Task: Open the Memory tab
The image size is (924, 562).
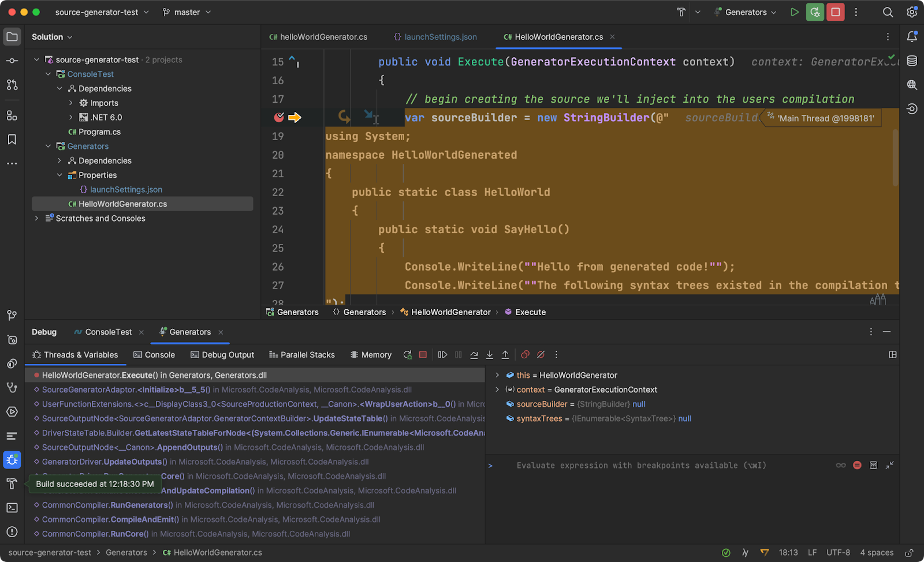Action: coord(371,355)
